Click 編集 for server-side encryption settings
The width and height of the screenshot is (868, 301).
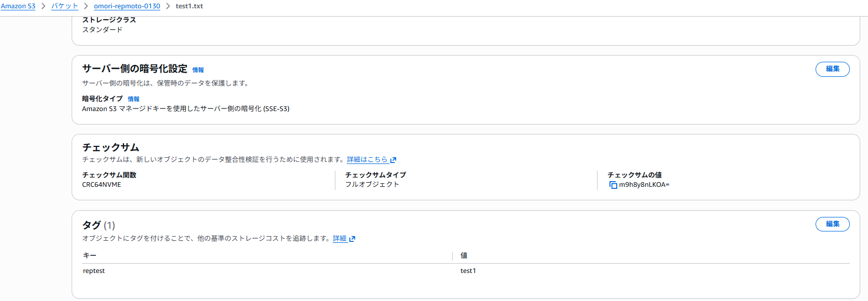pos(832,69)
